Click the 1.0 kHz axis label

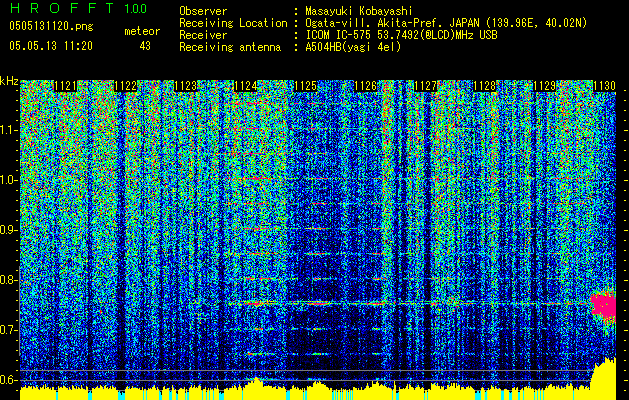point(9,180)
